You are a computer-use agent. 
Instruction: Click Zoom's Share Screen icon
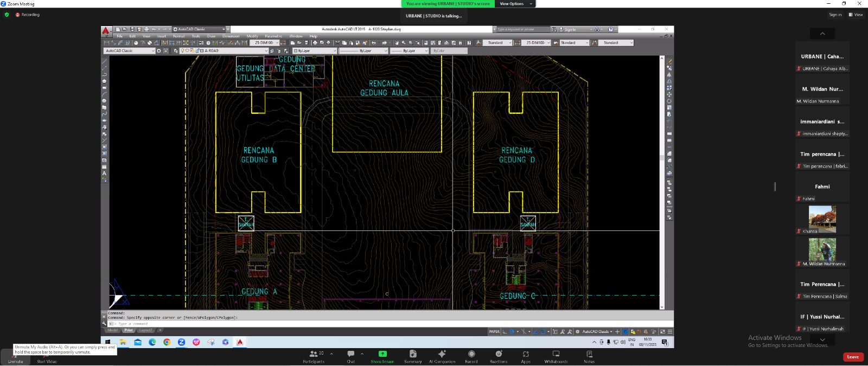382,354
